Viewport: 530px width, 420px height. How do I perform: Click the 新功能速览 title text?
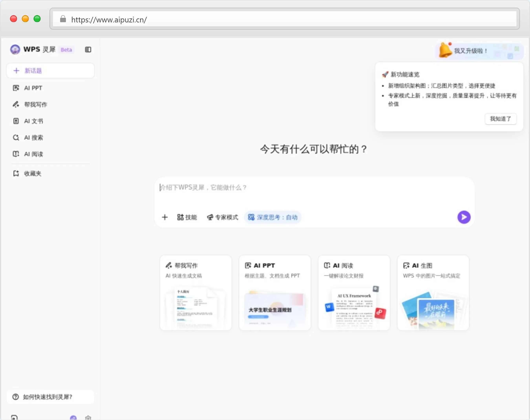(x=405, y=74)
